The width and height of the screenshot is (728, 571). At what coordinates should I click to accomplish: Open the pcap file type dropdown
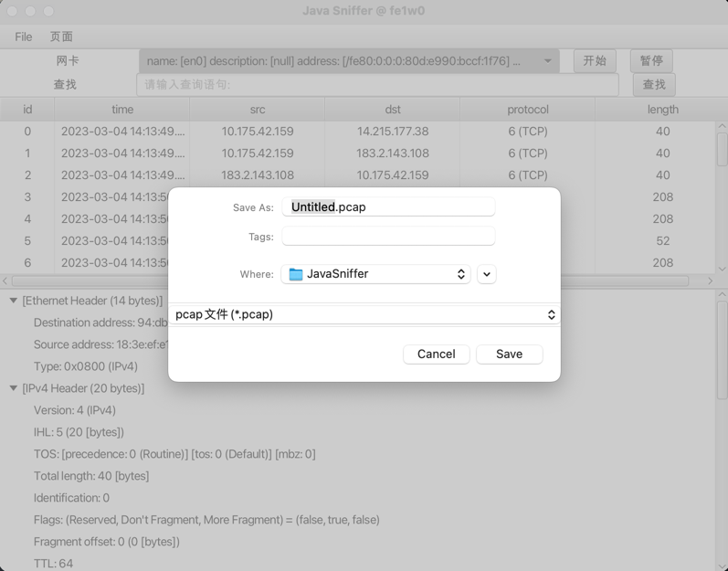364,315
